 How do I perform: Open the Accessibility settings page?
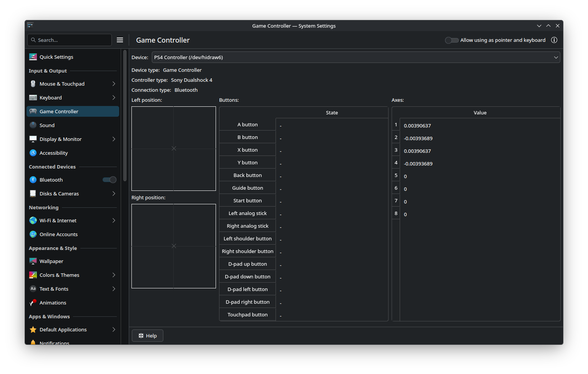pyautogui.click(x=73, y=153)
